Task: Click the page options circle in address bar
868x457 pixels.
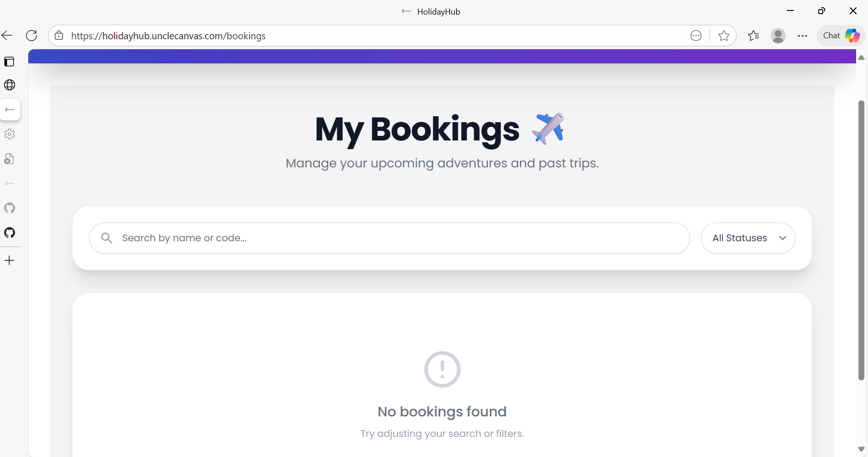Action: point(696,36)
